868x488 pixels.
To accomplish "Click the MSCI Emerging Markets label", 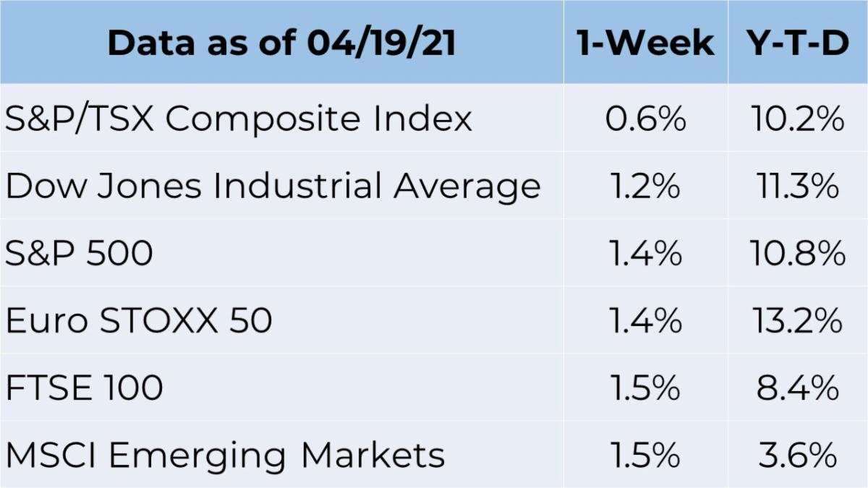I will pyautogui.click(x=225, y=455).
